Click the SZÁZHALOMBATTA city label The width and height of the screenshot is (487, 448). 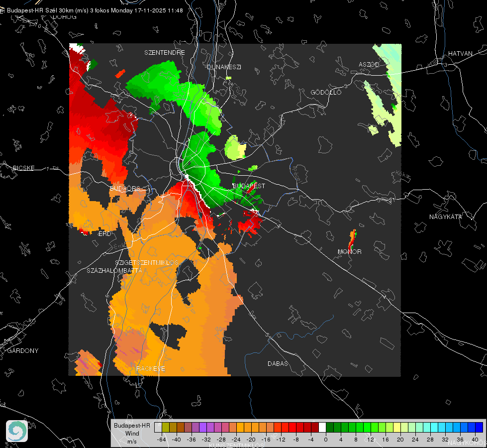click(x=114, y=271)
